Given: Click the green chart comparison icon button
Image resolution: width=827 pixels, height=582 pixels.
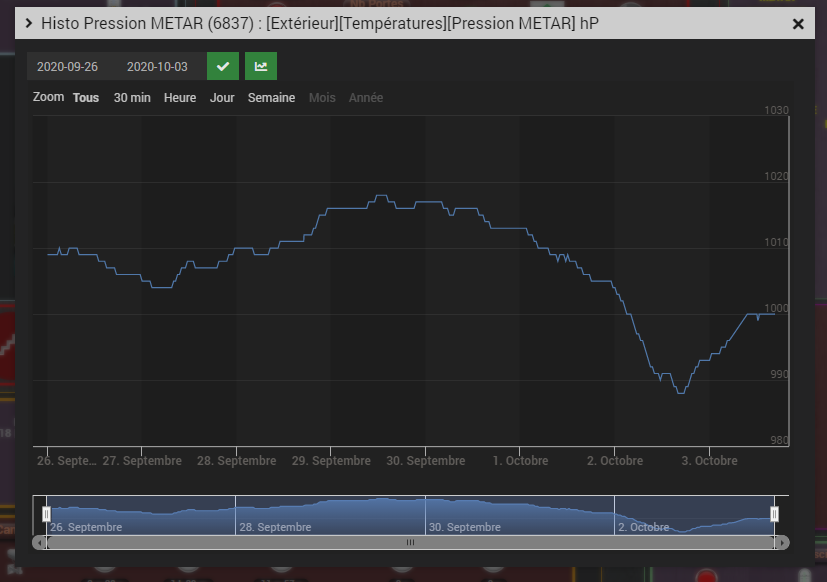Looking at the screenshot, I should point(261,66).
